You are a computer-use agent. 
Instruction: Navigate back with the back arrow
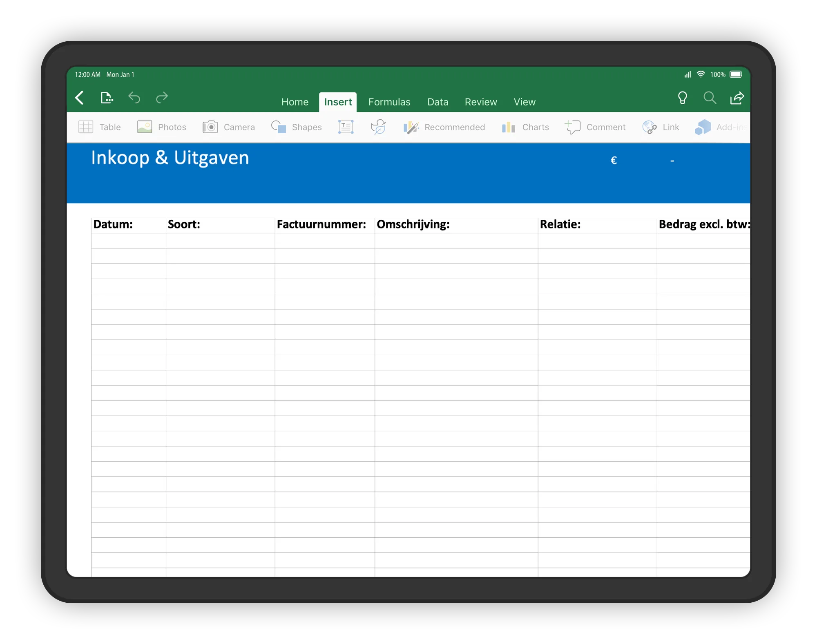80,98
